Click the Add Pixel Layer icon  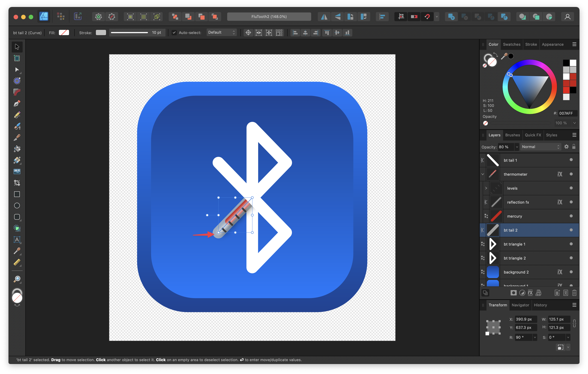click(x=566, y=293)
